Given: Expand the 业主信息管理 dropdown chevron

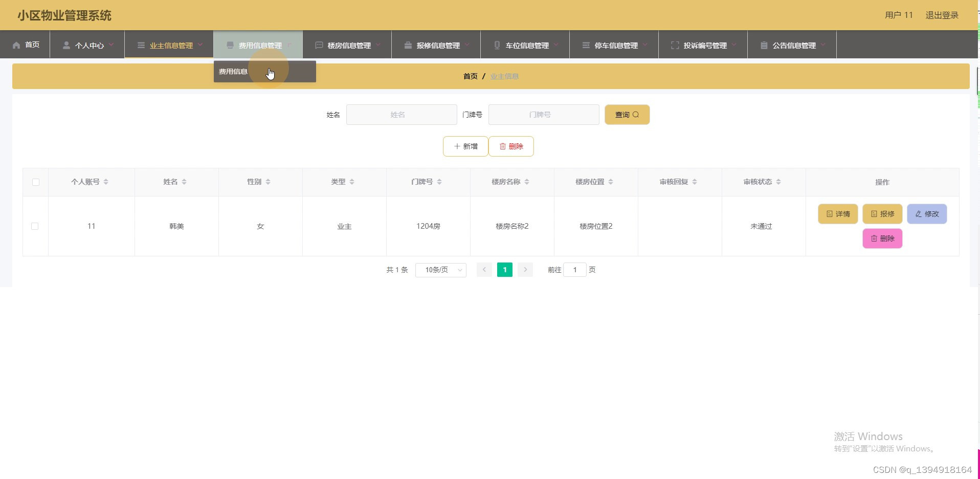Looking at the screenshot, I should pos(200,45).
